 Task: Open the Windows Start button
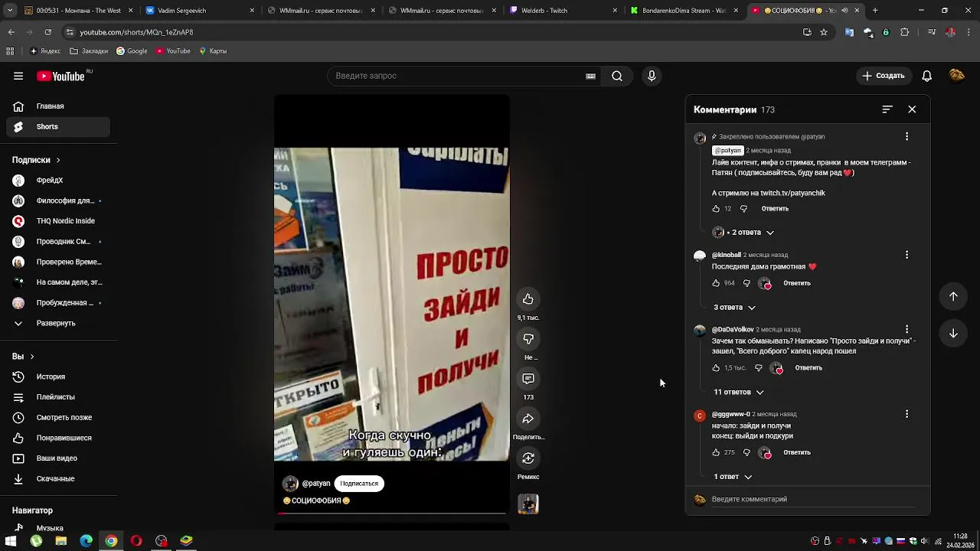coord(11,541)
